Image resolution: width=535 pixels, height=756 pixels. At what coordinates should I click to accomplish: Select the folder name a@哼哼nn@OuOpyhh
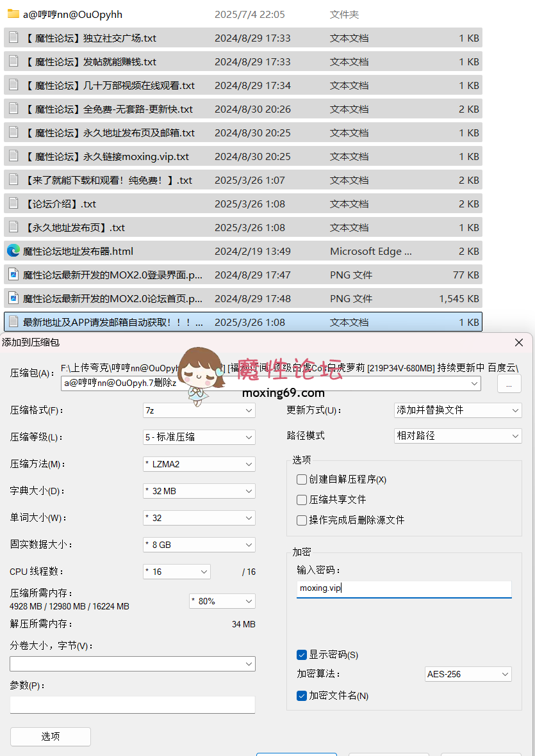(73, 15)
